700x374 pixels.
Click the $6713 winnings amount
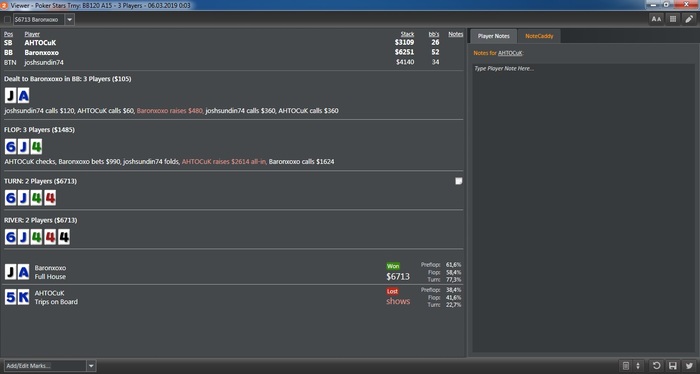tap(398, 277)
